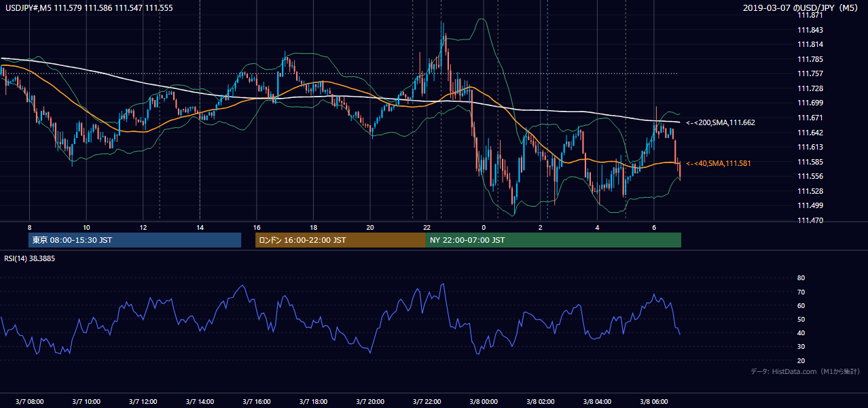Viewport: 868px width, 408px height.
Task: Click price level 111.728 on the axis
Action: pyautogui.click(x=810, y=88)
